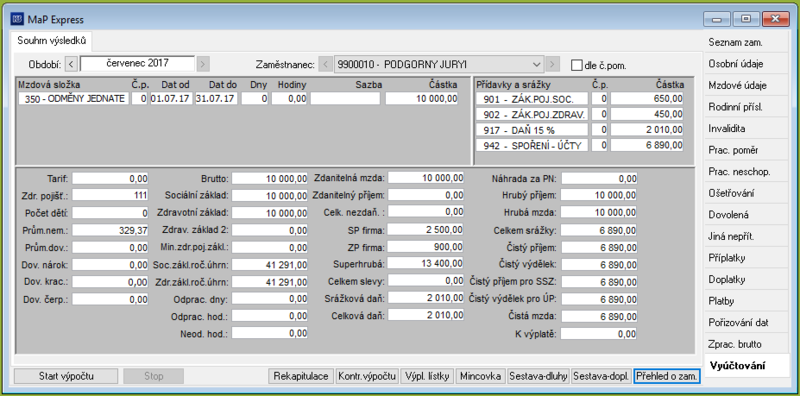This screenshot has height=396, width=800.
Task: Click Sociální základ value field
Action: (270, 195)
